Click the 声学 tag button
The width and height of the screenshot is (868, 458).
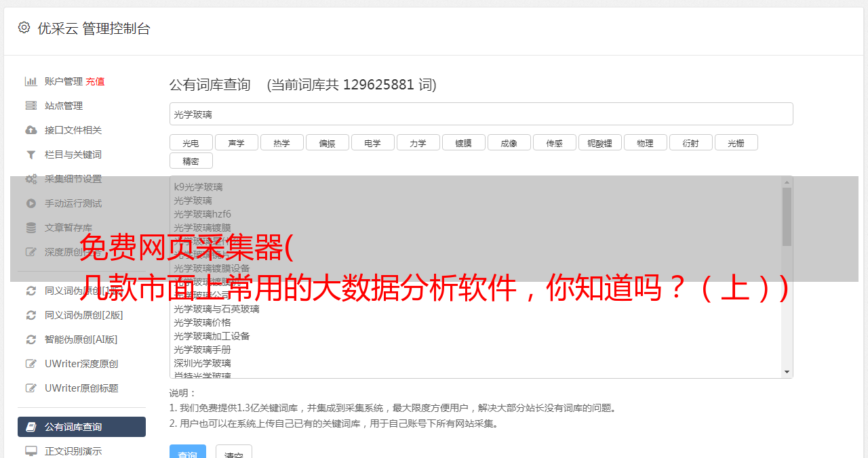click(237, 142)
